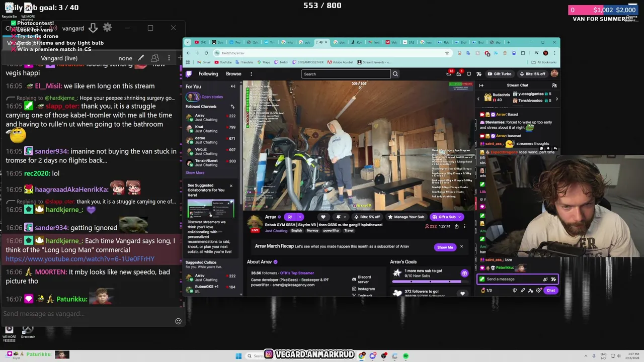Viewport: 644px width, 362px height.
Task: Open Chatterino settings gear
Action: coord(107,28)
